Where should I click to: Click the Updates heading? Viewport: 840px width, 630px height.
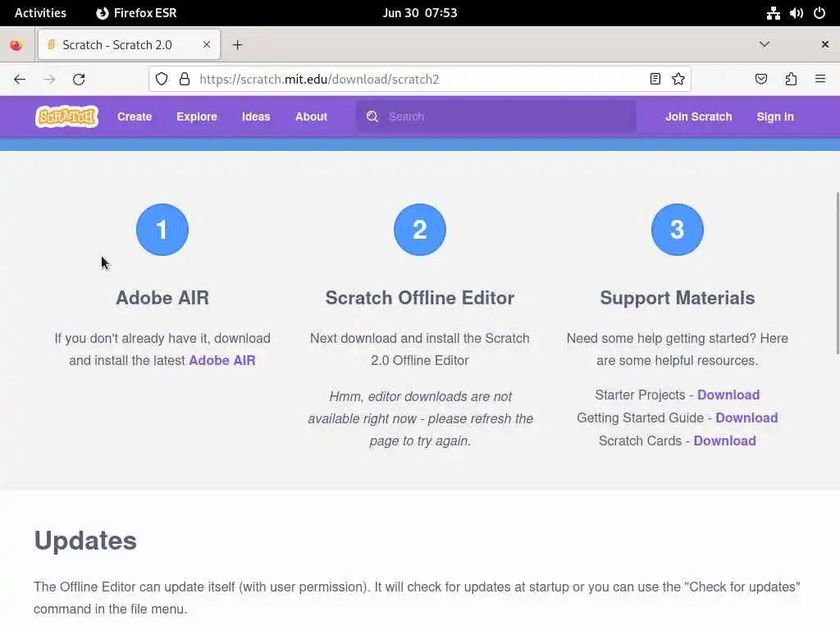(85, 541)
